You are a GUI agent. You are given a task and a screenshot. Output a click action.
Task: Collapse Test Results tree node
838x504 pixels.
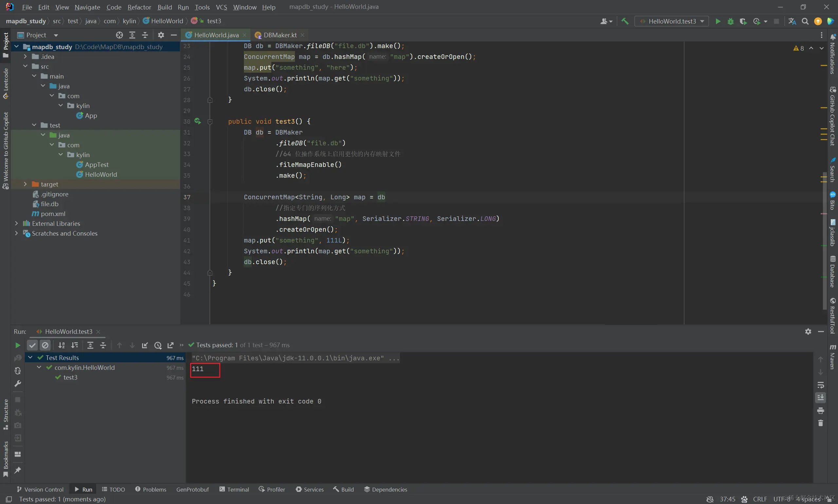coord(30,358)
